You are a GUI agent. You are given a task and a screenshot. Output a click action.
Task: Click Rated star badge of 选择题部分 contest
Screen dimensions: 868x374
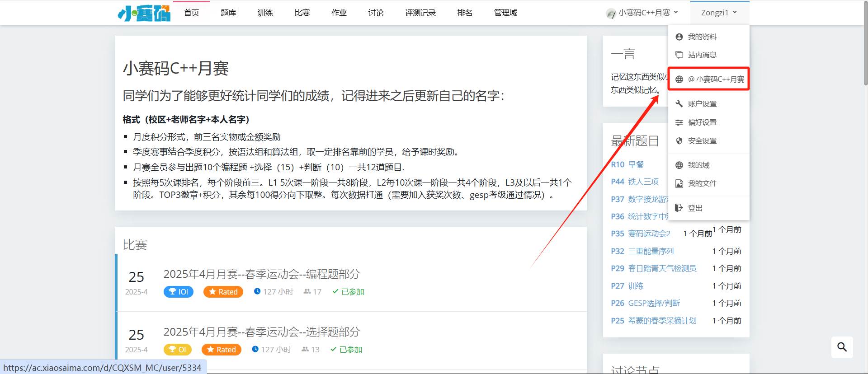222,350
